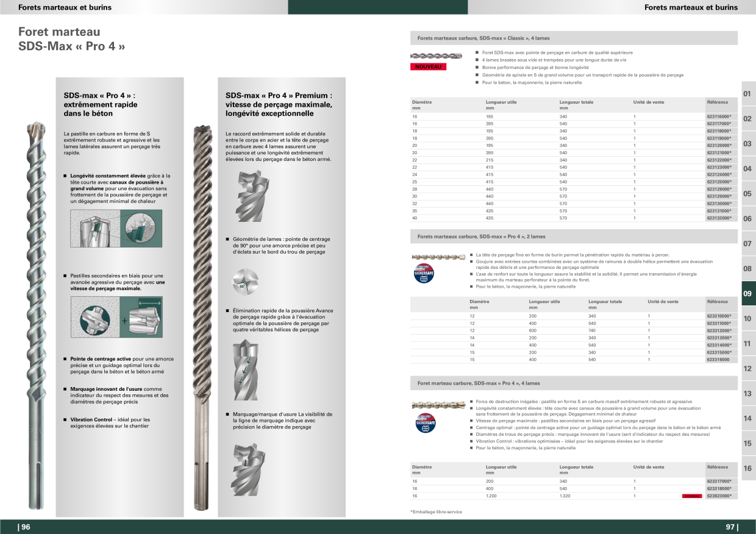Click the Sichersafe badge in the 2 lames section
Image resolution: width=756 pixels, height=534 pixels.
coord(425,272)
